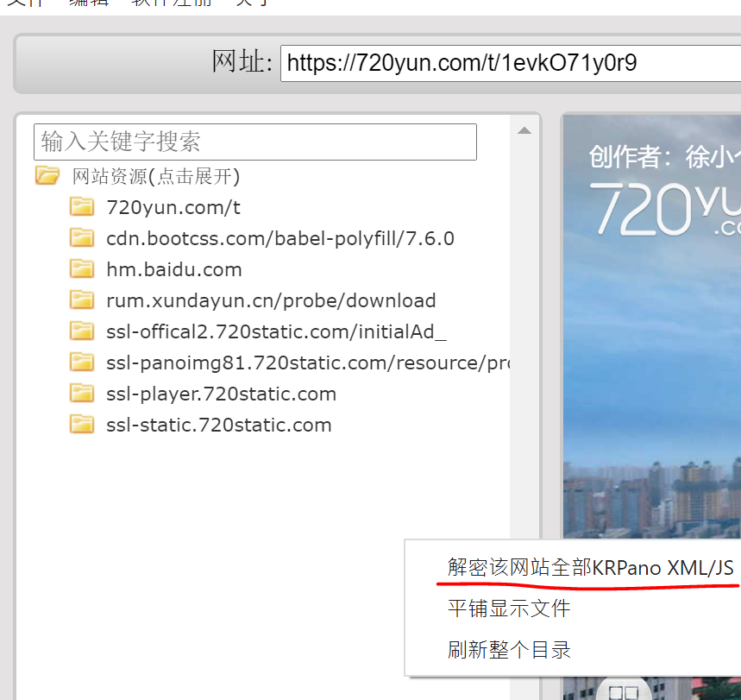Choose 刷新整个目录 from the context menu
This screenshot has width=741, height=700.
pyautogui.click(x=508, y=649)
